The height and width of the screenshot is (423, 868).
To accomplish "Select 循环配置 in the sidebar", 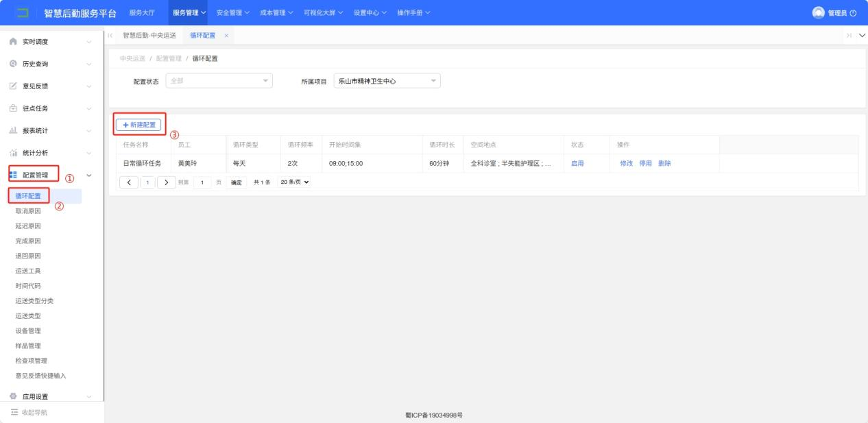I will (28, 197).
